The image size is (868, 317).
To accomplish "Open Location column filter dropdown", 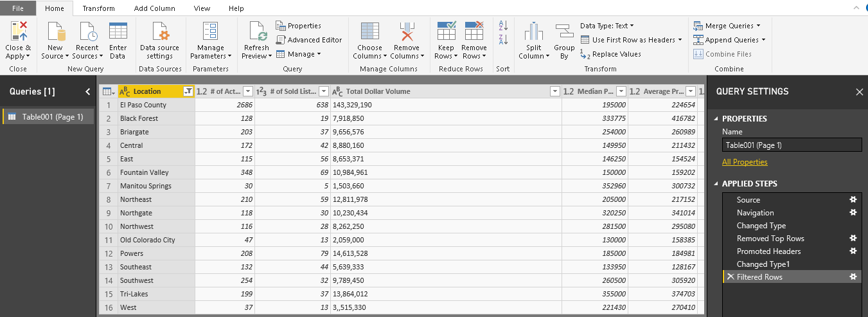I will [188, 92].
